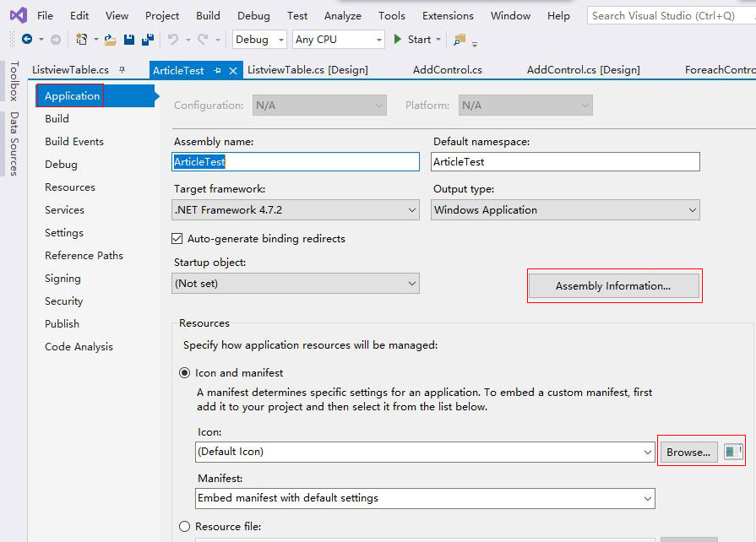The height and width of the screenshot is (542, 756).
Task: Select the Build Events properties page
Action: (x=74, y=142)
